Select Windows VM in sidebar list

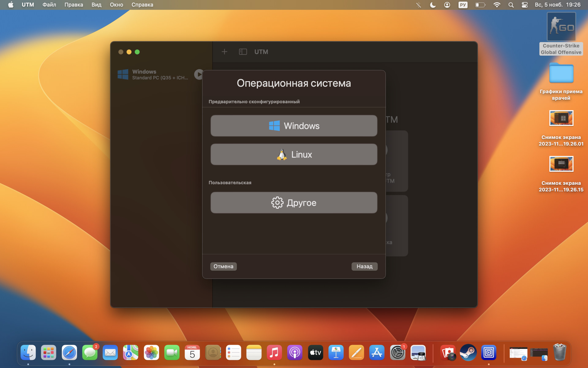coord(153,75)
